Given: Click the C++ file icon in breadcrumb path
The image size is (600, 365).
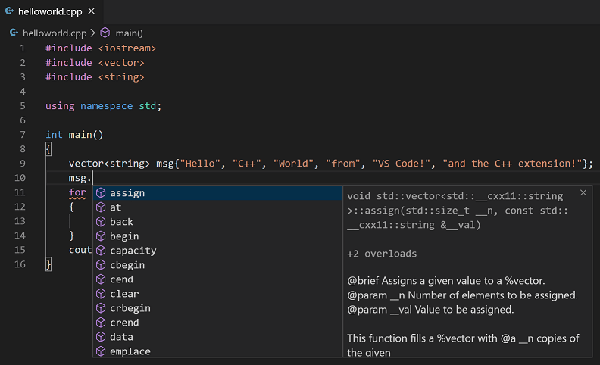Looking at the screenshot, I should tap(14, 33).
